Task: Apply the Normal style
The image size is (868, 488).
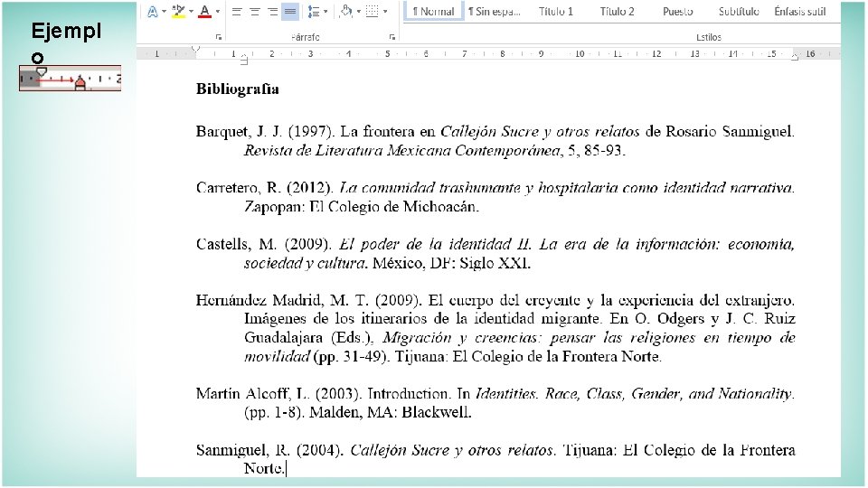Action: point(433,11)
